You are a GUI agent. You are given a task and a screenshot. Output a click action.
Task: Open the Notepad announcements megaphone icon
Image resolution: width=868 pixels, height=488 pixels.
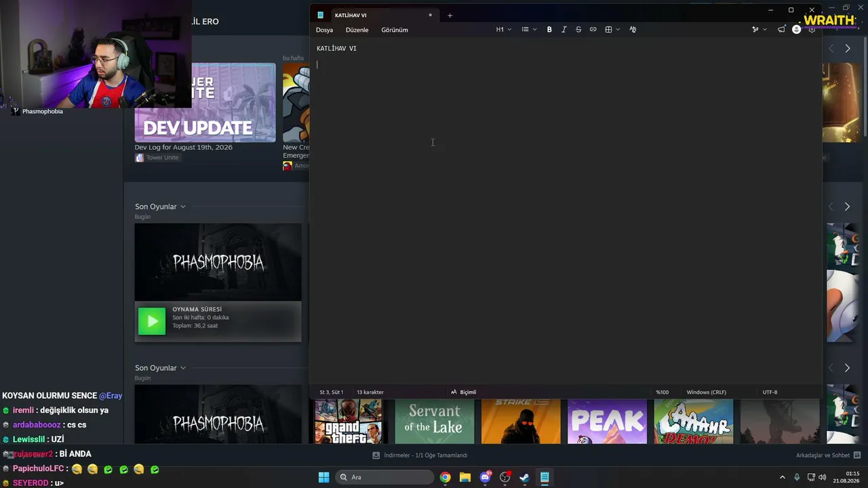(x=781, y=30)
